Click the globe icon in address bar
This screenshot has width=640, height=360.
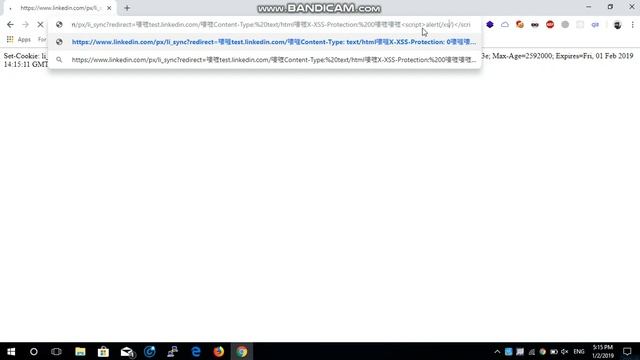(59, 24)
